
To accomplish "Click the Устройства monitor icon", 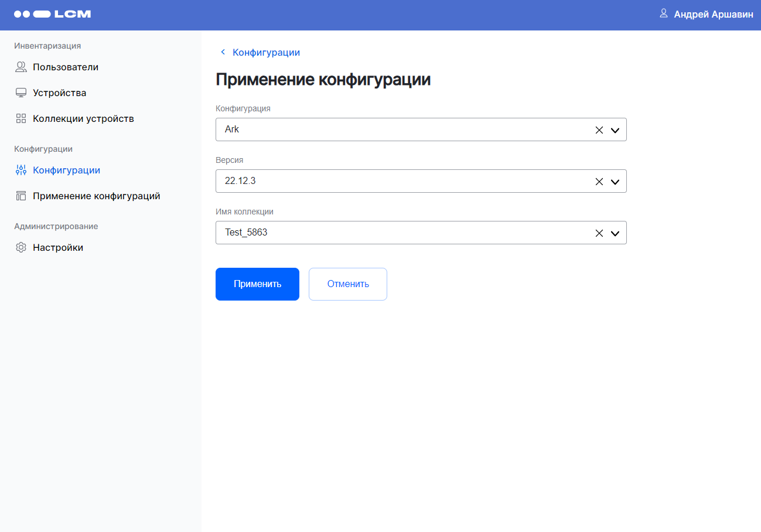I will pos(21,93).
